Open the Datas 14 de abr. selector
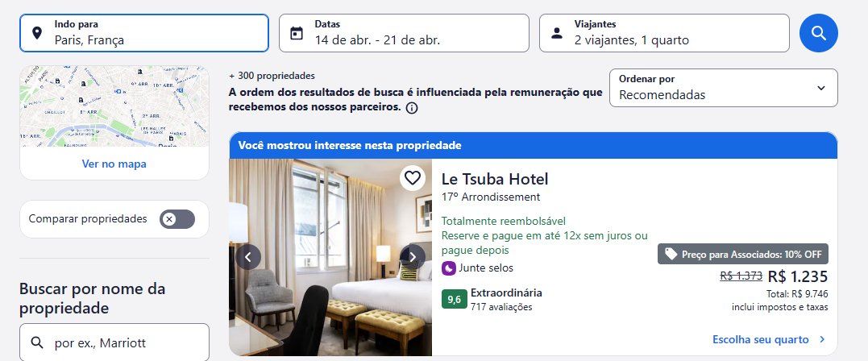Screen dimensions: 868x361 pyautogui.click(x=404, y=33)
